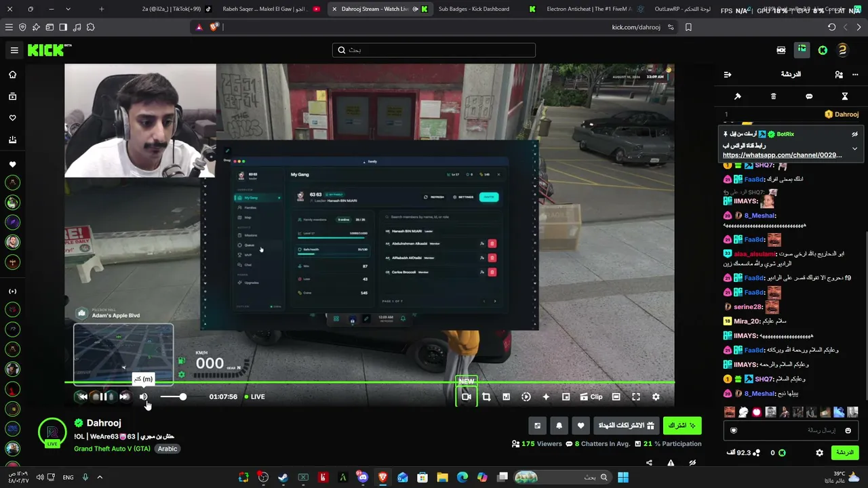The height and width of the screenshot is (488, 868).
Task: Open the MDK extension icon in Kick header
Action: pos(781,50)
